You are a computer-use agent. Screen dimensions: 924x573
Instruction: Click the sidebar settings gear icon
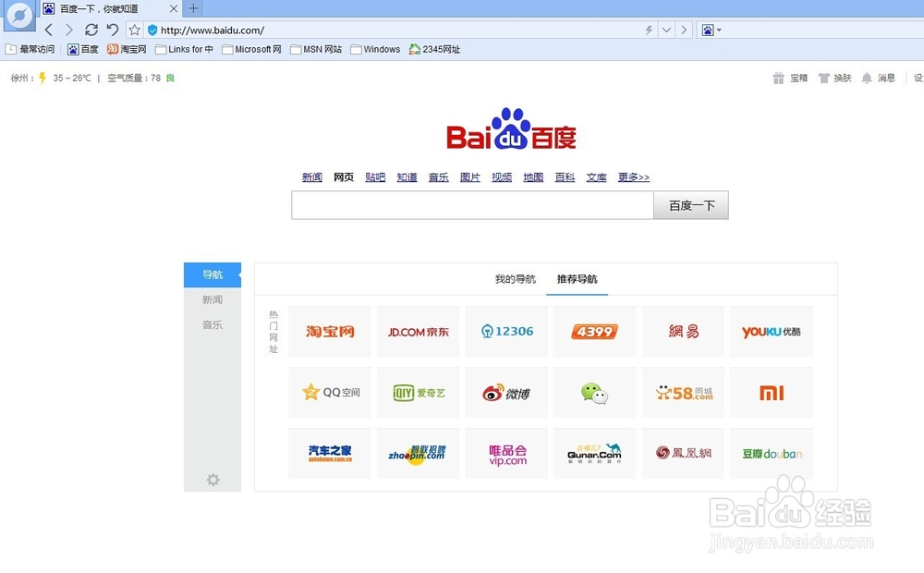[213, 480]
